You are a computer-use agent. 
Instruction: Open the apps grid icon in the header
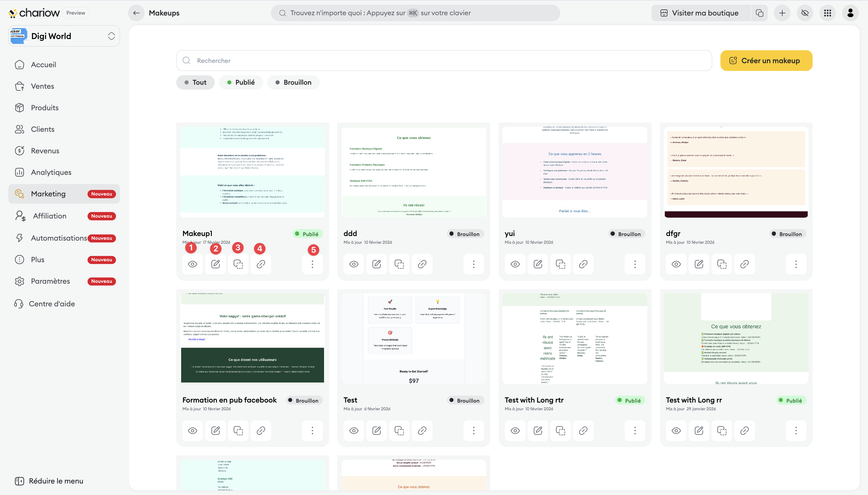(x=827, y=13)
